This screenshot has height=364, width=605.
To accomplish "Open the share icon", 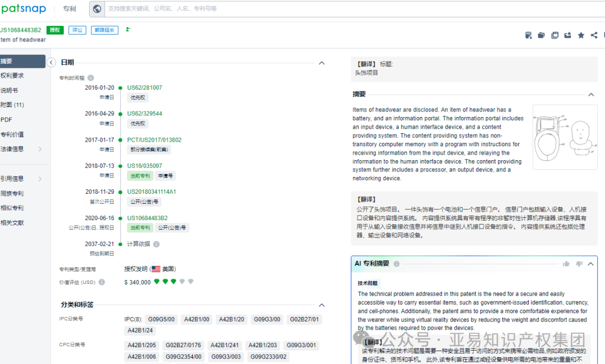I will coord(594,35).
